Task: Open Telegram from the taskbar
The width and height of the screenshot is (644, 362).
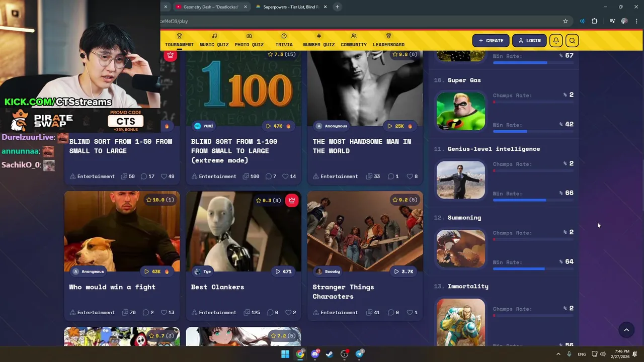Action: coord(360,354)
